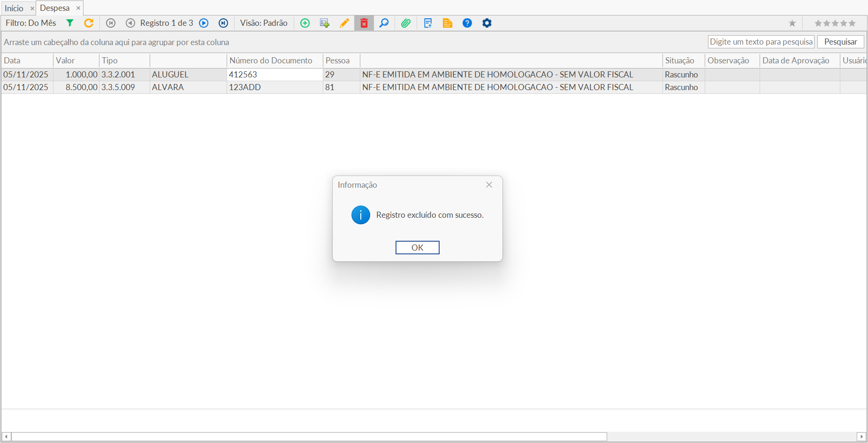Click the horizontal scrollbar at the bottom
This screenshot has width=868, height=443.
click(x=309, y=436)
